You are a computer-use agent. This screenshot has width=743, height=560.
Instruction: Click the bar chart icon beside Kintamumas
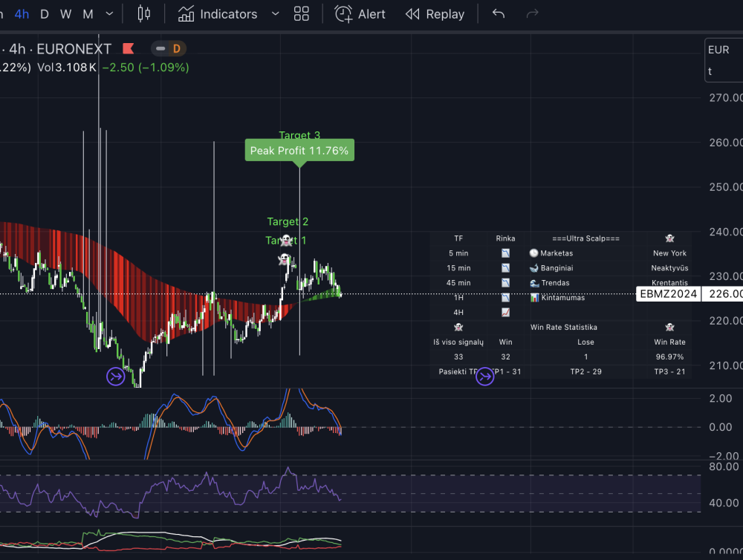point(534,298)
